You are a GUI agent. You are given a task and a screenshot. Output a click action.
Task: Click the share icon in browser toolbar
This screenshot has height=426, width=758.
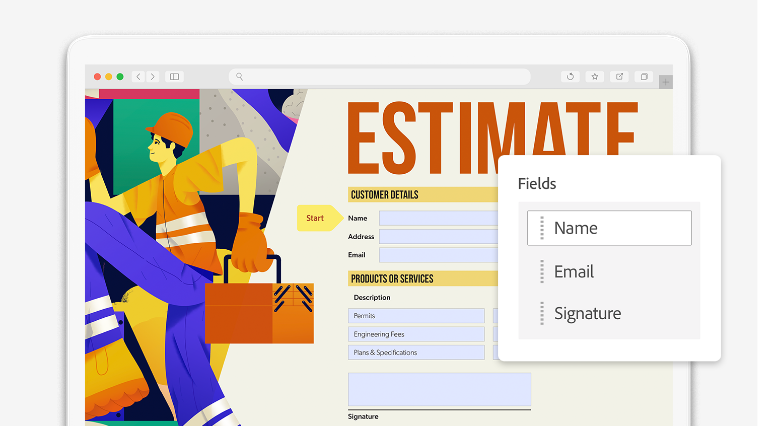click(619, 76)
